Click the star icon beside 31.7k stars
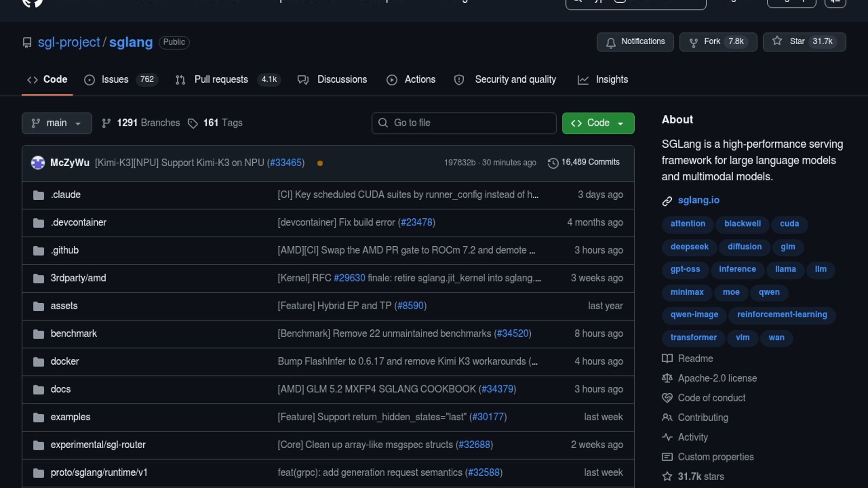Viewport: 868px width, 488px height. pos(667,477)
